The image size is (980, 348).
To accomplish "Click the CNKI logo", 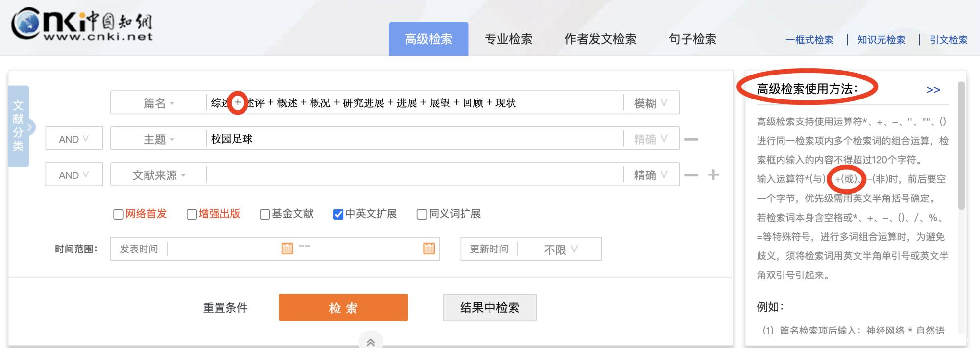I will click(x=82, y=25).
